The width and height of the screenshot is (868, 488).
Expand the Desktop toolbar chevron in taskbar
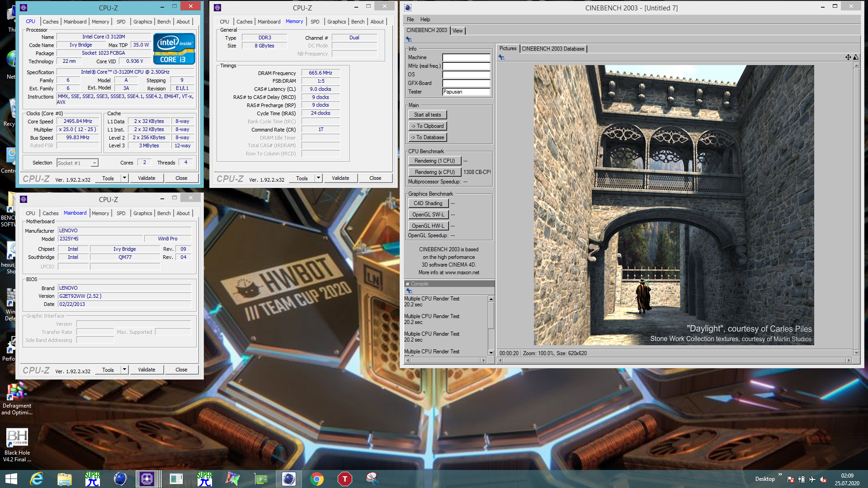780,474
